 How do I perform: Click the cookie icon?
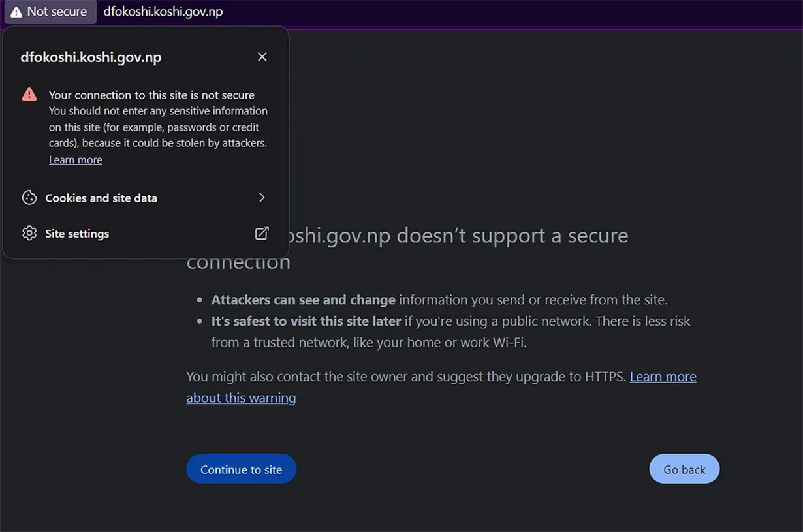[29, 198]
